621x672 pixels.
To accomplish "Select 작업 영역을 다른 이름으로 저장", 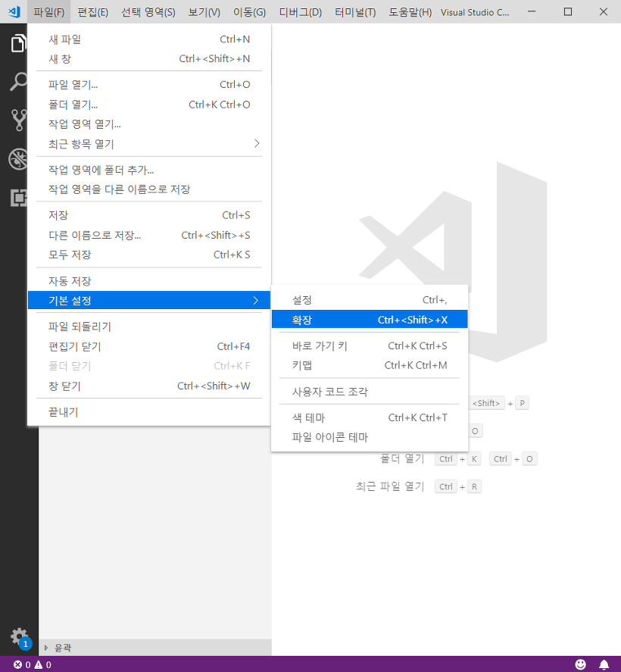I will [x=149, y=189].
